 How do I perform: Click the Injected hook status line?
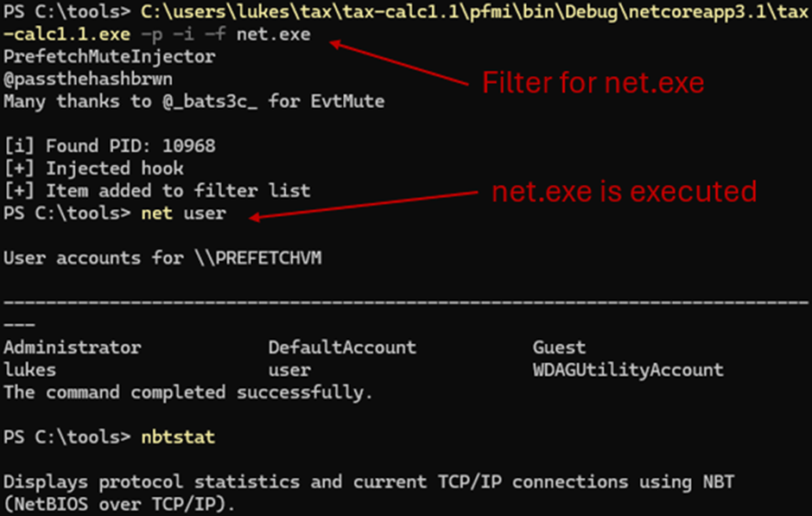86,168
